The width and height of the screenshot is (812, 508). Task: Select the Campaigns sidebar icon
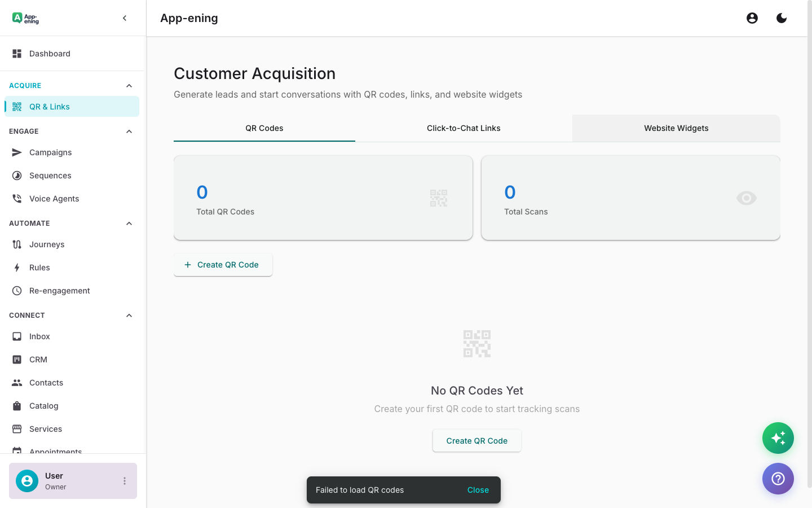coord(17,152)
